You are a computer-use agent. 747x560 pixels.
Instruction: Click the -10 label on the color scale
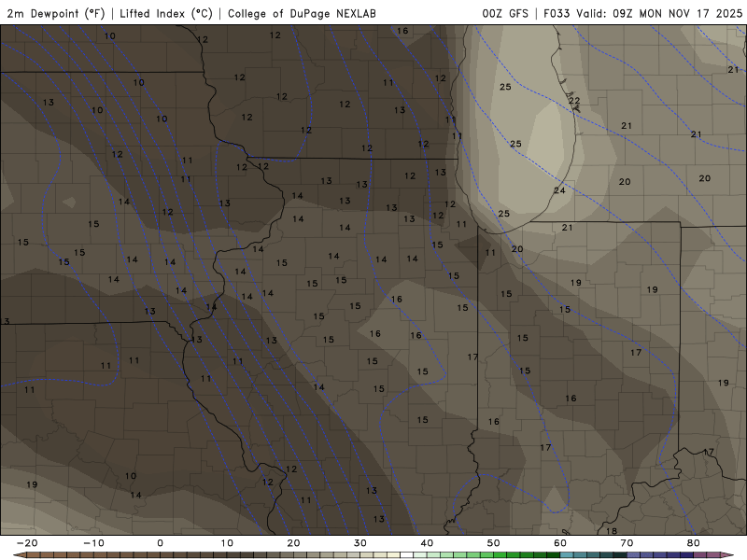pyautogui.click(x=93, y=543)
